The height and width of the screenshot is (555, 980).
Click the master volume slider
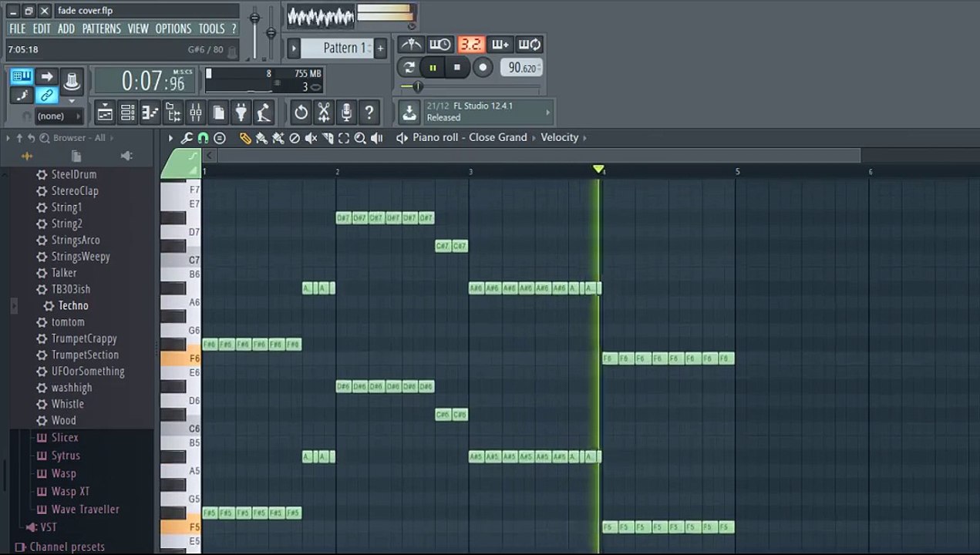255,17
